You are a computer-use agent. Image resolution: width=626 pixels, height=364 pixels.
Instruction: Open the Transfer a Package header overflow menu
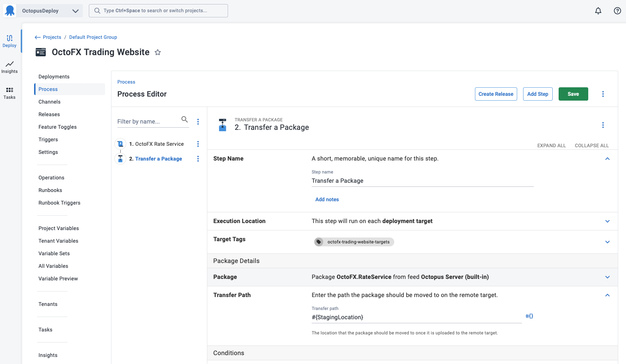pos(603,125)
